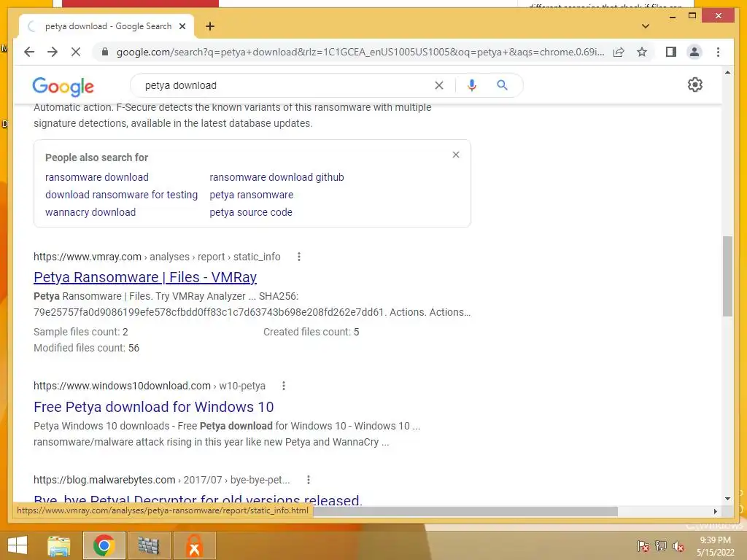Viewport: 747px width, 560px height.
Task: Search for ransomware download github
Action: pyautogui.click(x=276, y=177)
